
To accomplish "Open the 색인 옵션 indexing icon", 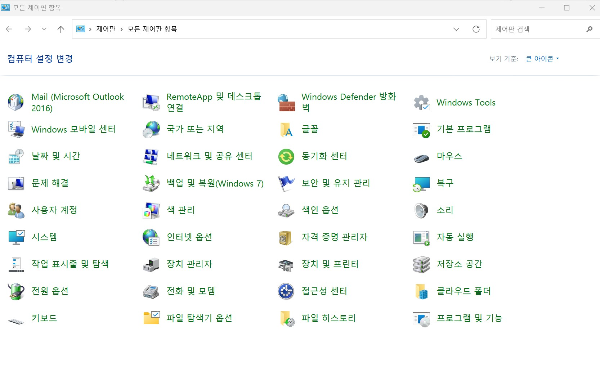I will (x=286, y=210).
